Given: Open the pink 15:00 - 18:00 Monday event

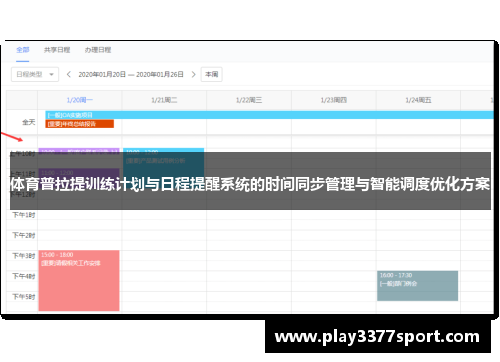Looking at the screenshot, I should tap(79, 281).
